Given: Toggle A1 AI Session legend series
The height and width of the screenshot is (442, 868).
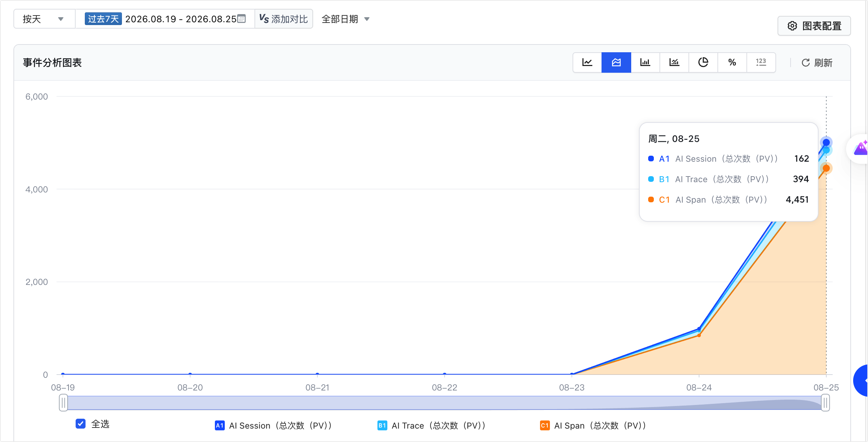Looking at the screenshot, I should tap(273, 425).
